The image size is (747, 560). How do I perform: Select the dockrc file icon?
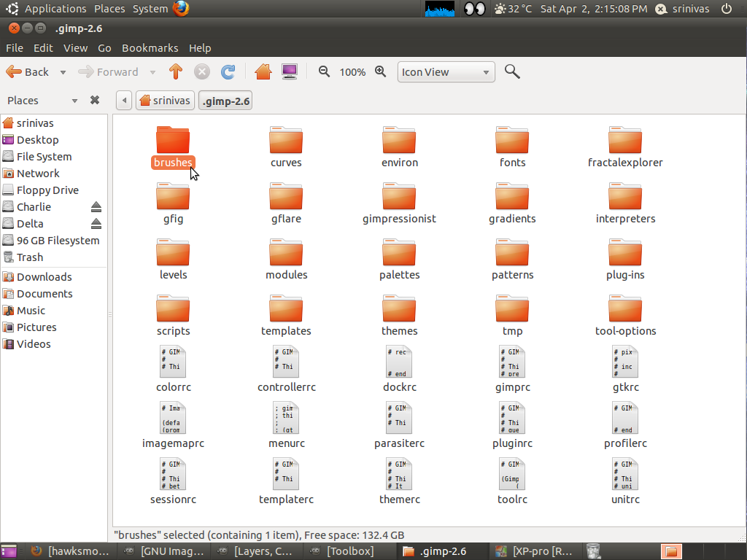(399, 362)
